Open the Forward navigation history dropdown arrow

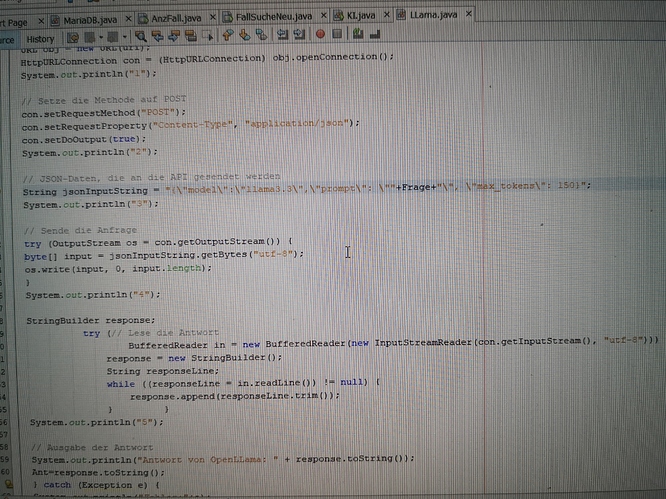click(124, 37)
